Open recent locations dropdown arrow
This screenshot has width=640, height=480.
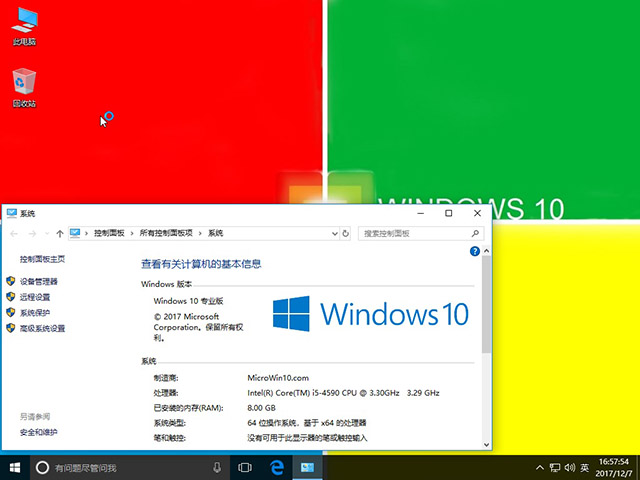47,233
